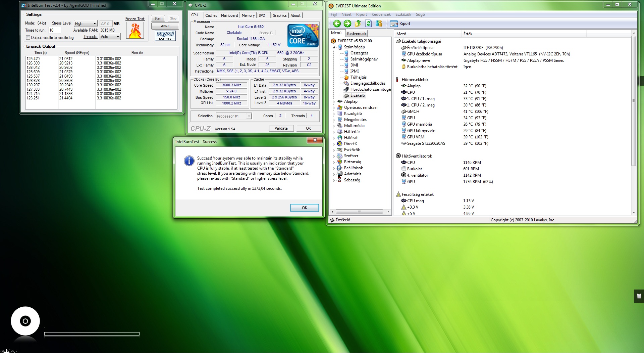Click the Start button in IntelBurnTest

click(158, 18)
